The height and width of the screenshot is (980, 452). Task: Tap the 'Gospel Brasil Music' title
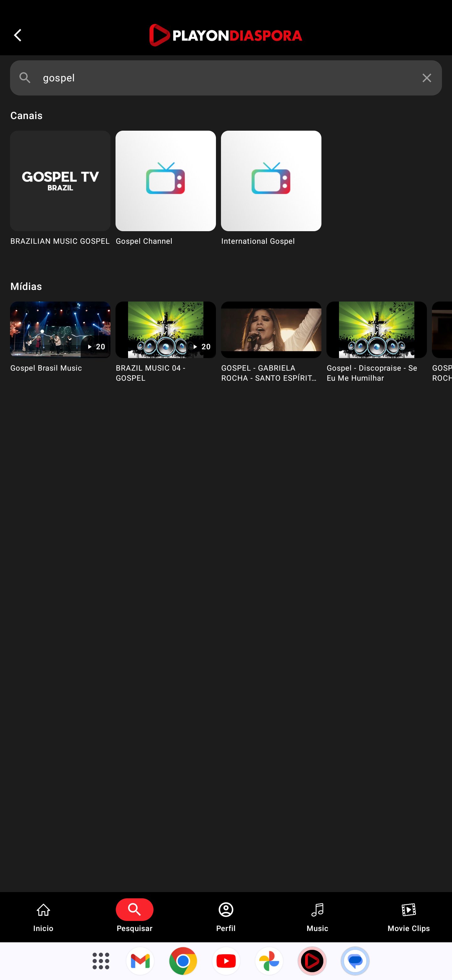(x=46, y=368)
